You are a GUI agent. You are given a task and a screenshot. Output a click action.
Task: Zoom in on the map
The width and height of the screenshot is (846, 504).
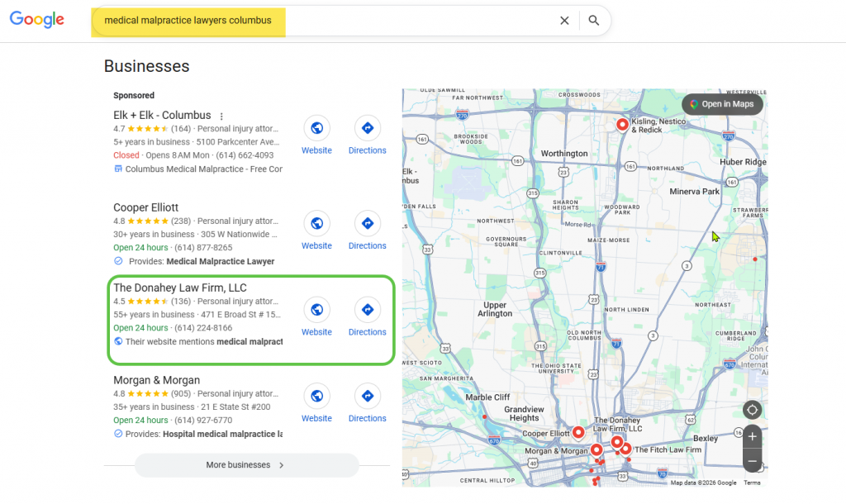752,436
